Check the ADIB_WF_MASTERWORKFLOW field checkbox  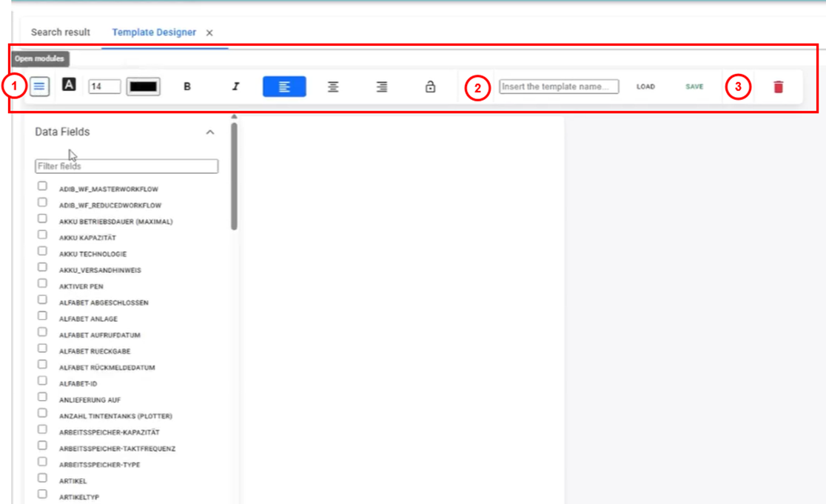tap(43, 186)
